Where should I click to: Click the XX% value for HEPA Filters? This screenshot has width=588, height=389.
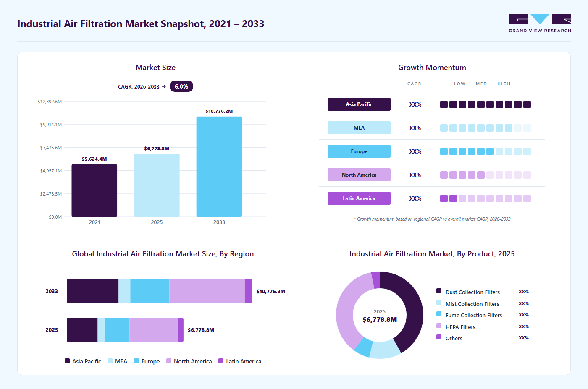pyautogui.click(x=524, y=326)
